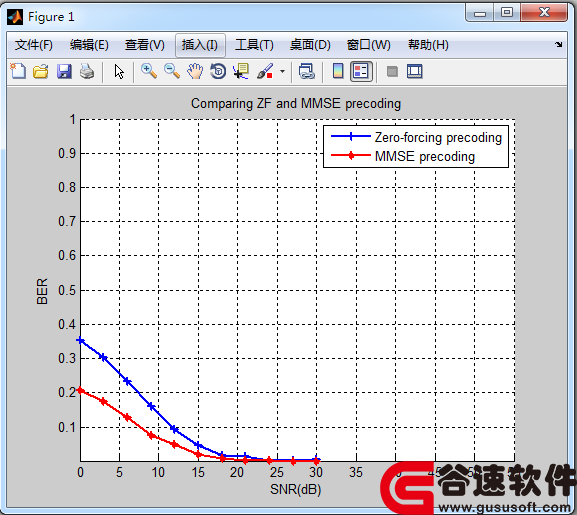Image resolution: width=577 pixels, height=515 pixels.
Task: Click the blue curve marker at SNR 9
Action: pyautogui.click(x=151, y=406)
